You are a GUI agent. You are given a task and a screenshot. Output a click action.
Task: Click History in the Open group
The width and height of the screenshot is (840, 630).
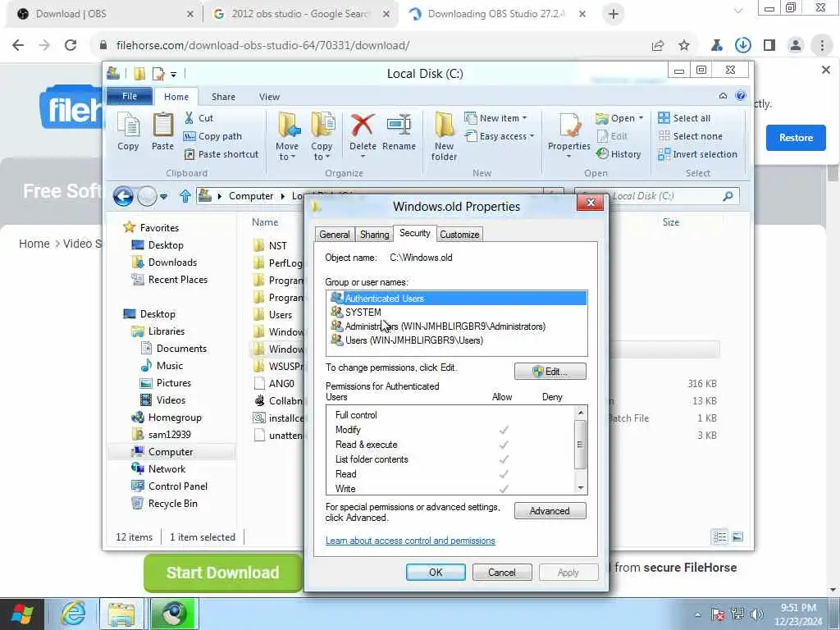click(619, 154)
